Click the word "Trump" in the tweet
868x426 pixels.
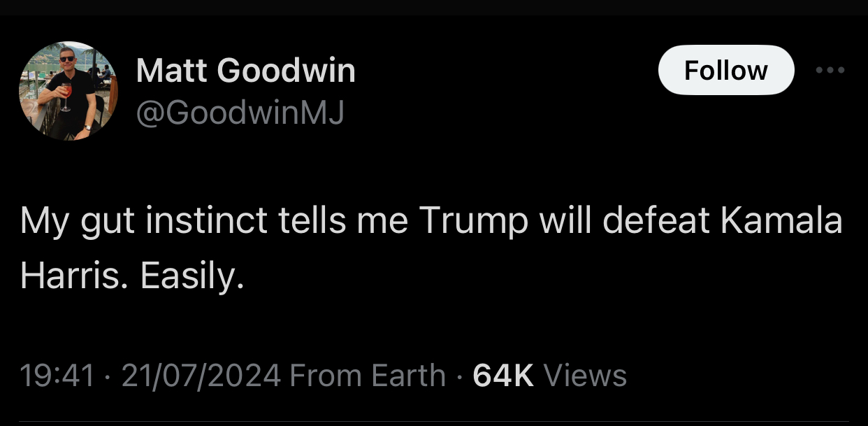pos(474,220)
